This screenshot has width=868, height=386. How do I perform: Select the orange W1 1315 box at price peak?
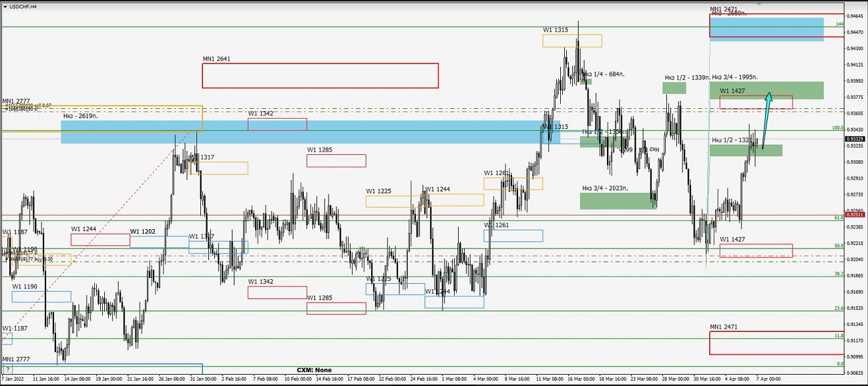click(x=572, y=41)
